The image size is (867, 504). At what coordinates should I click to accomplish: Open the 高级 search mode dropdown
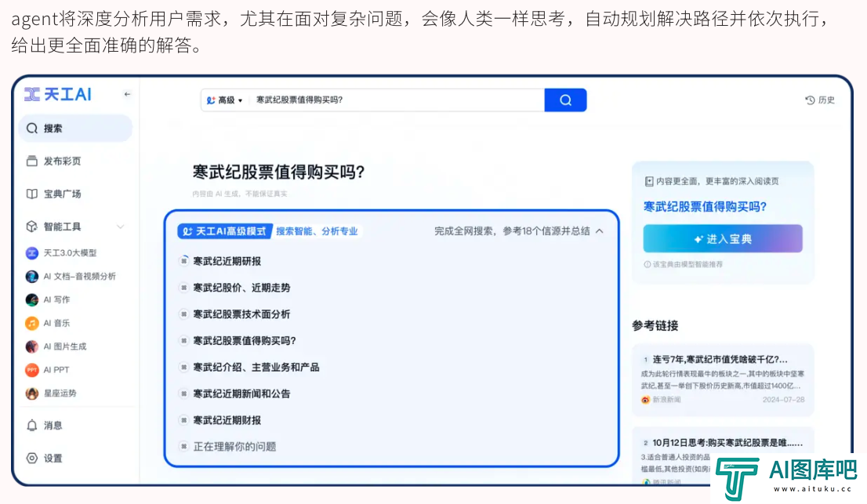click(224, 100)
